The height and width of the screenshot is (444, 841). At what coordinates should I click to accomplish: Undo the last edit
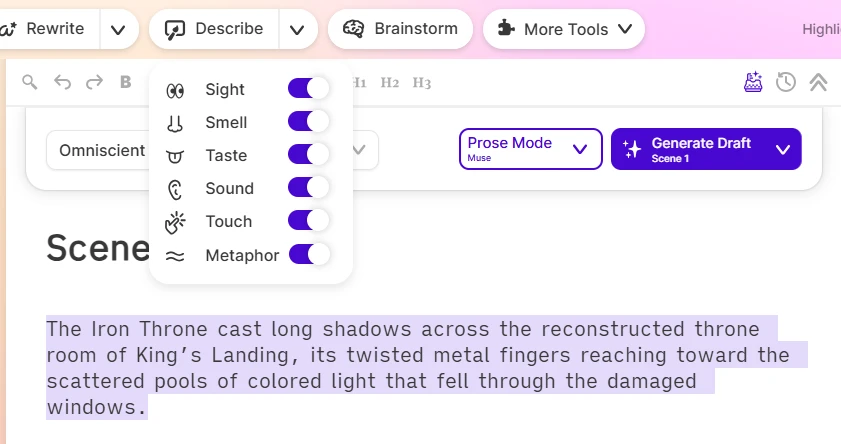tap(63, 82)
